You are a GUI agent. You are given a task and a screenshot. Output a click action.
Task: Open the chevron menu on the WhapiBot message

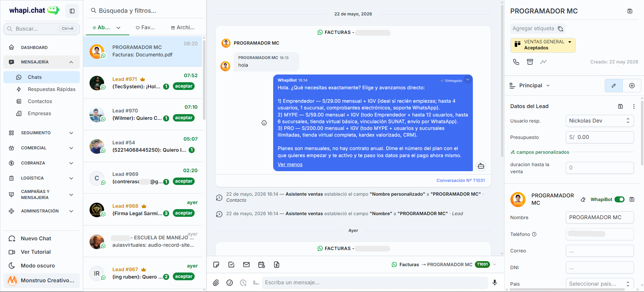click(x=468, y=80)
